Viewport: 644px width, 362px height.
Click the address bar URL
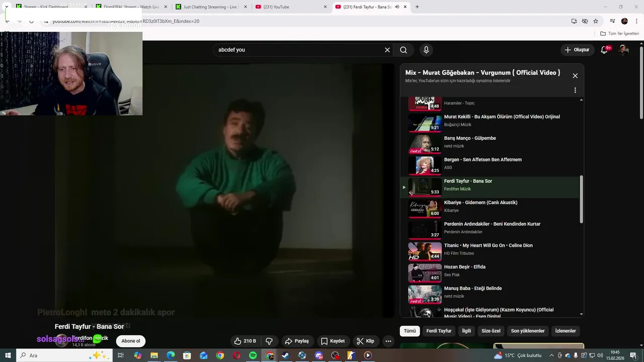point(126,21)
